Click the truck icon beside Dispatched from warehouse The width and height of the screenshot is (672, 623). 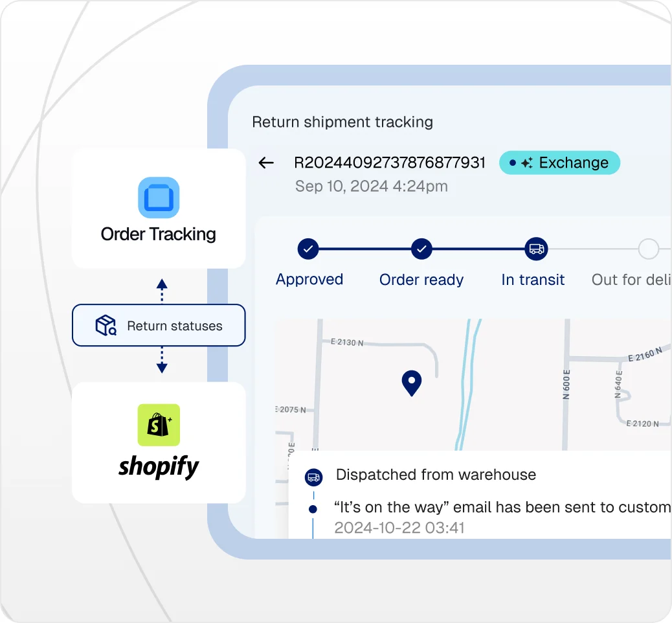(x=314, y=477)
